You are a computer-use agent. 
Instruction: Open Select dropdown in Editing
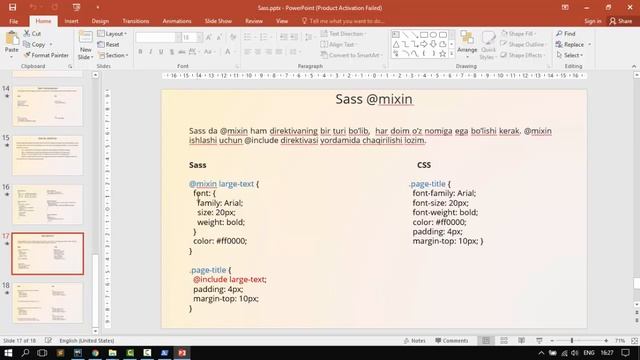[570, 55]
